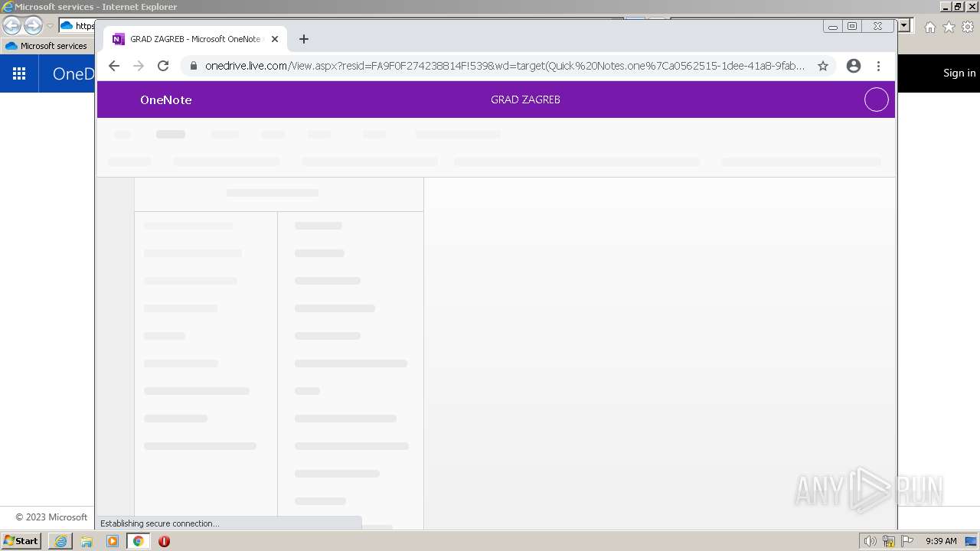Open the network icon in system tray
This screenshot has height=551, width=980.
889,541
